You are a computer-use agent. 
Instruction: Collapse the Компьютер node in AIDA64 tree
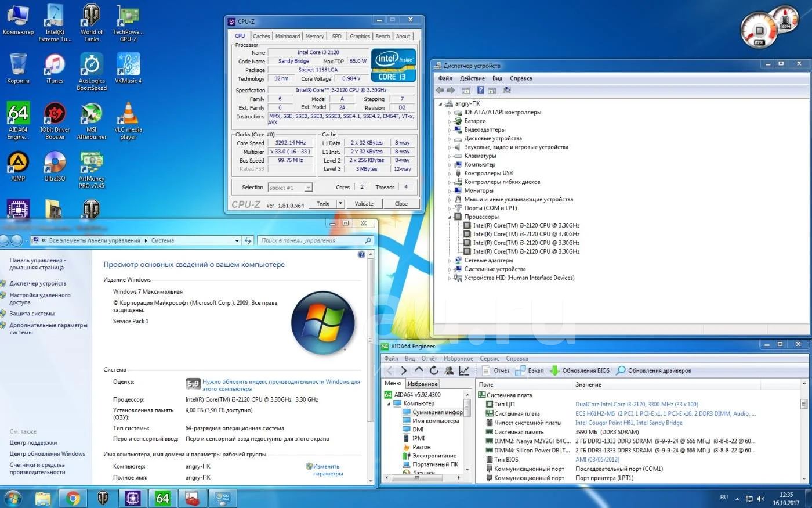coord(389,403)
